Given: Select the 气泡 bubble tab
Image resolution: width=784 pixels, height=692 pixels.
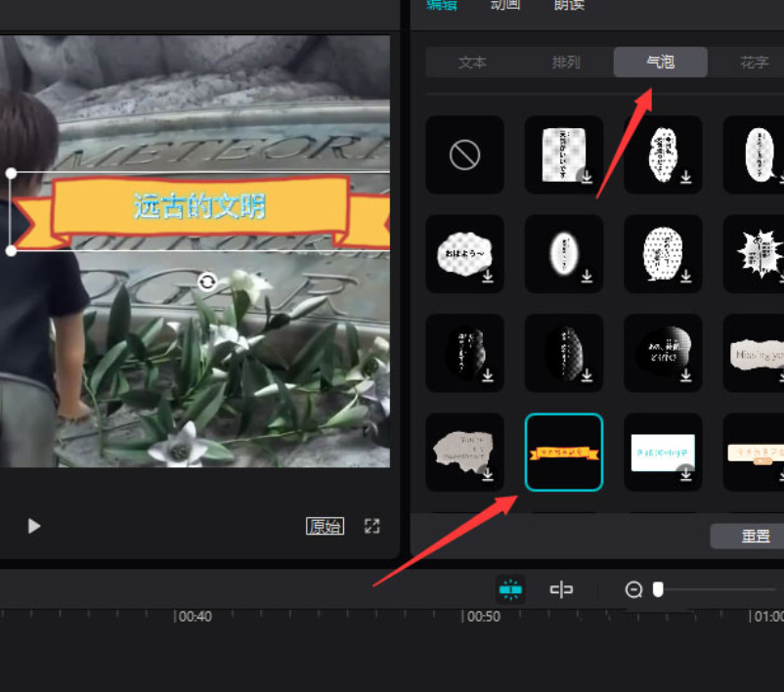Looking at the screenshot, I should tap(660, 63).
